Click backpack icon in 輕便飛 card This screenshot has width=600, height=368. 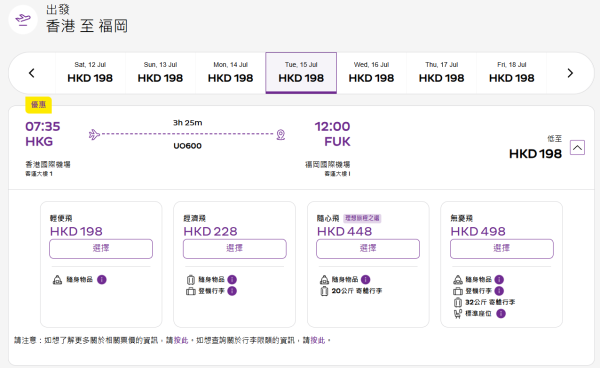(57, 280)
